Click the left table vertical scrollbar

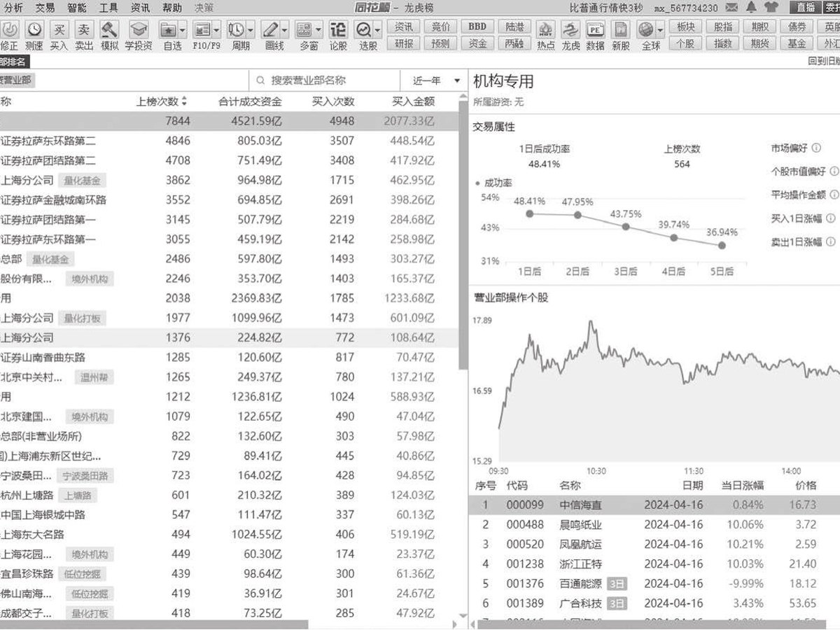coord(463,234)
